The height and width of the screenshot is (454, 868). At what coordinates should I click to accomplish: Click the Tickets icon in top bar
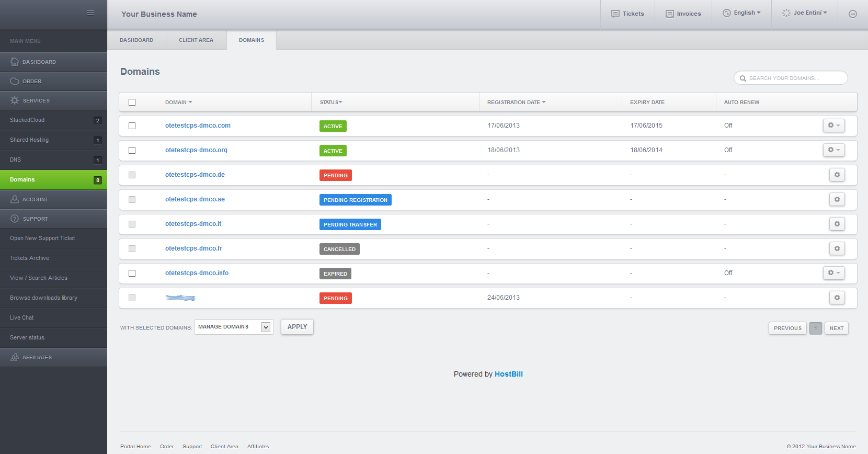615,14
